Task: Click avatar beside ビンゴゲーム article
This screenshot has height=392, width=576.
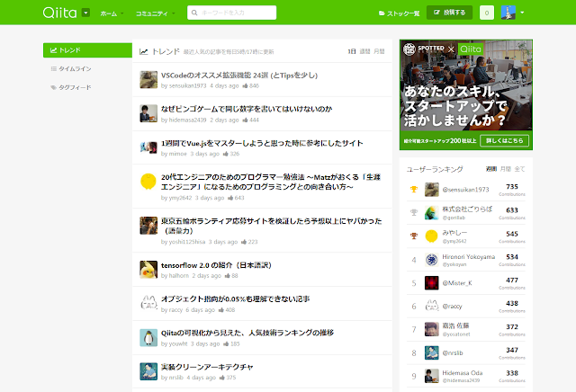Action: point(148,113)
